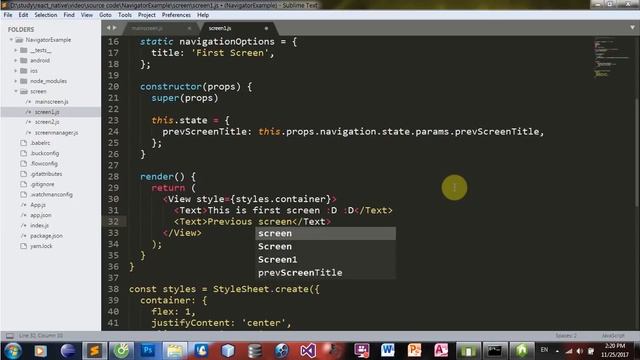Screen dimensions: 640x360
Task: Open screen2.js in the sidebar
Action: tap(47, 122)
